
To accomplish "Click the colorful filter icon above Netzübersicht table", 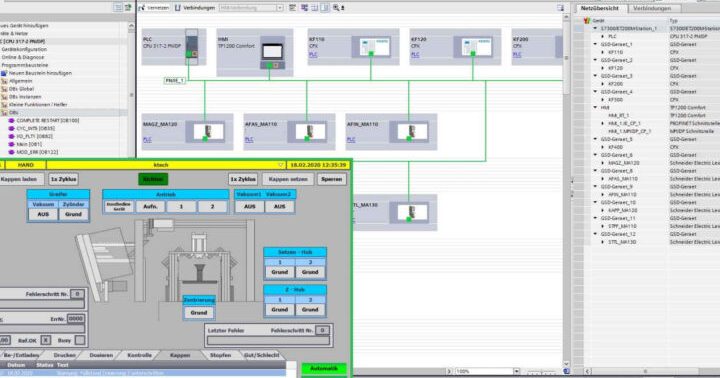I will point(586,21).
